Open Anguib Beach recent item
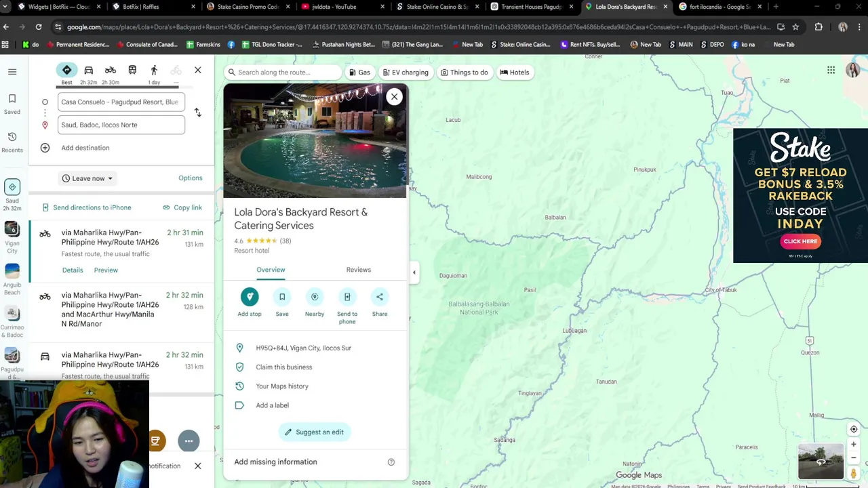 click(x=12, y=279)
